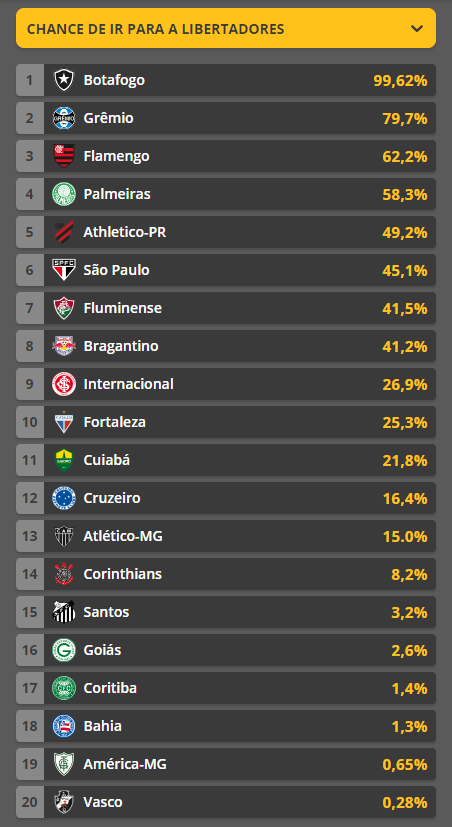452x827 pixels.
Task: Click rank number 15 beside Santos
Action: (30, 612)
